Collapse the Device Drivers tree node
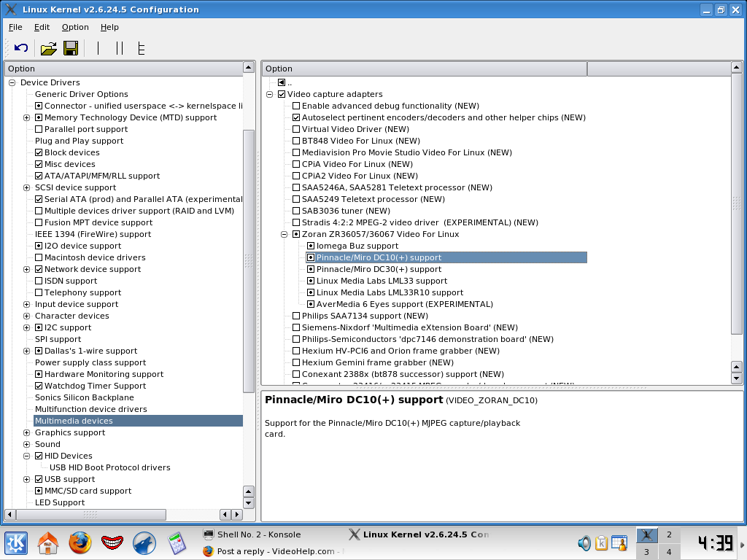 click(x=12, y=82)
